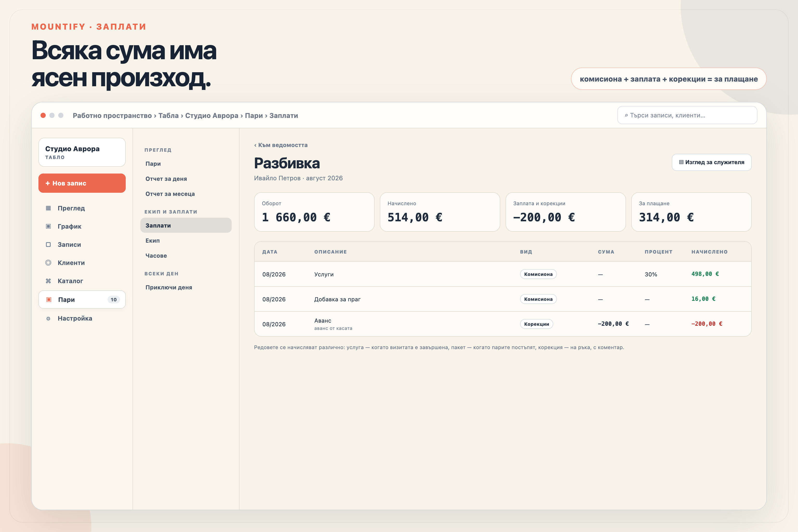Click the Разбивка page heading

(287, 163)
